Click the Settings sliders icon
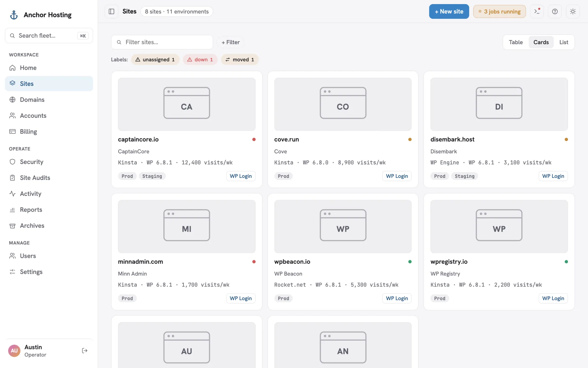This screenshot has width=588, height=368. coord(12,272)
